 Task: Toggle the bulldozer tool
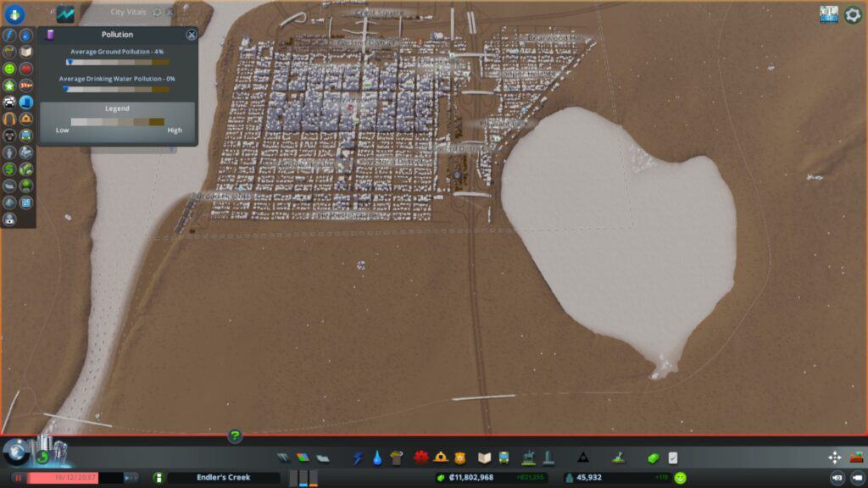(856, 457)
